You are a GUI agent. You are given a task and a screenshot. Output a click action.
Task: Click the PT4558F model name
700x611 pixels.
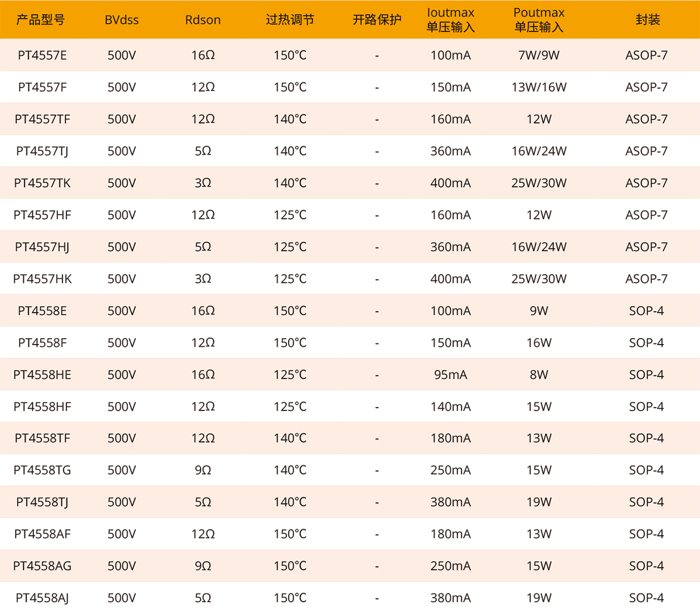[x=42, y=343]
